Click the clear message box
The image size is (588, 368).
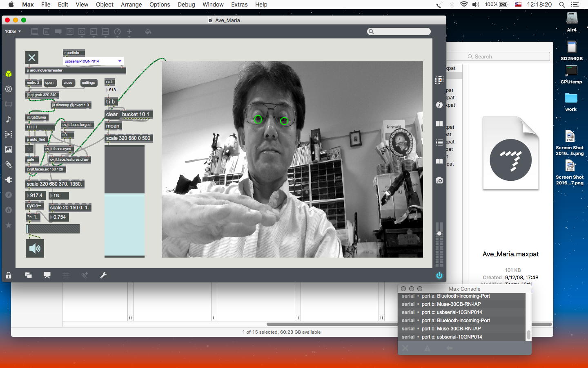(112, 114)
